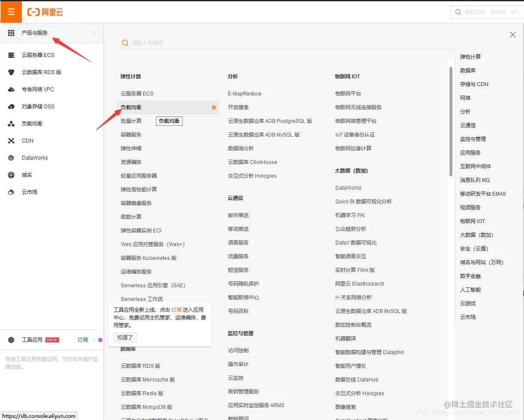Click the orange 订阅 link in popup text

click(177, 310)
